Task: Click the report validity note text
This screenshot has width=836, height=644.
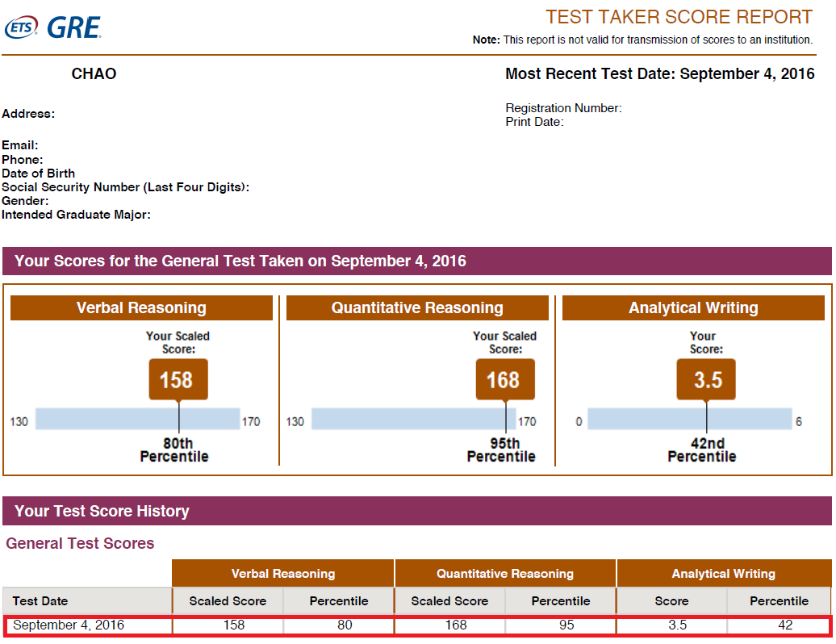Action: 642,40
